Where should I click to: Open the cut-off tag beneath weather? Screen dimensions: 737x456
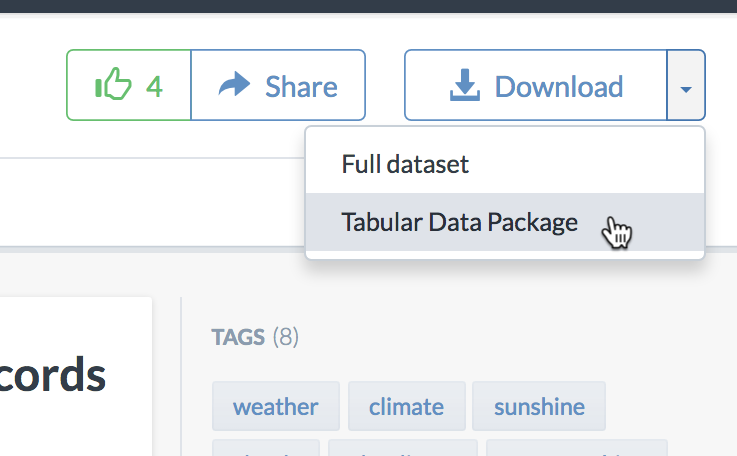click(x=266, y=448)
